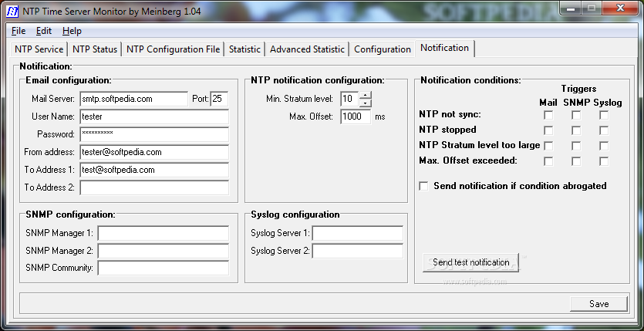
Task: Click the SNMP Community field
Action: (163, 268)
